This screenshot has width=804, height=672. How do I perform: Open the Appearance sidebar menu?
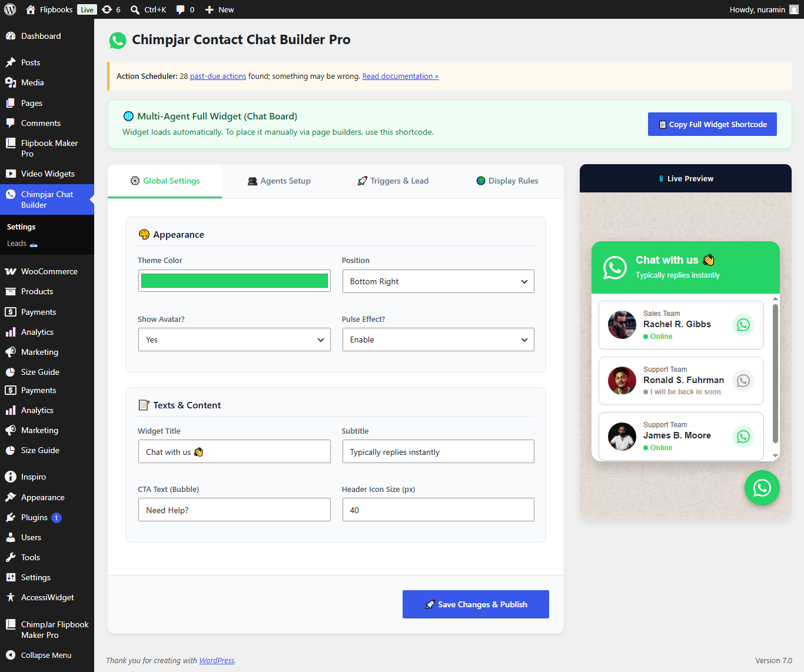coord(47,497)
